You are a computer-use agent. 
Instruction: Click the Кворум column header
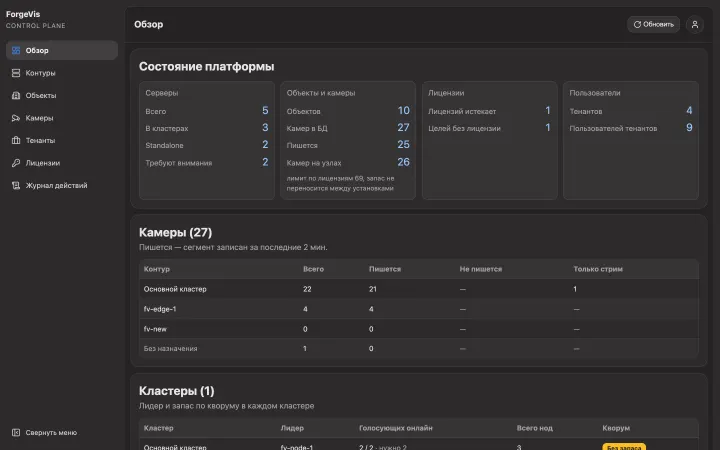click(616, 428)
